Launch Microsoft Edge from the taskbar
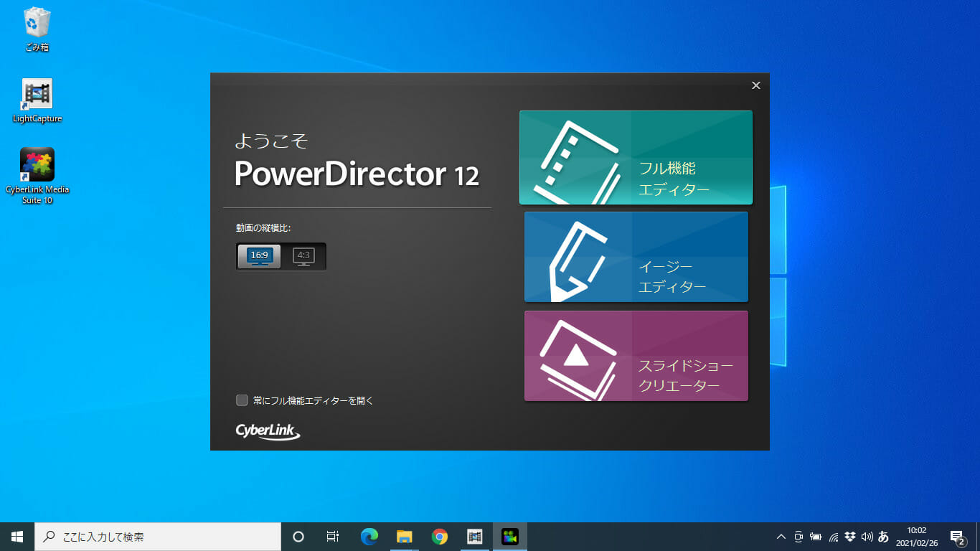Image resolution: width=980 pixels, height=551 pixels. pos(369,537)
